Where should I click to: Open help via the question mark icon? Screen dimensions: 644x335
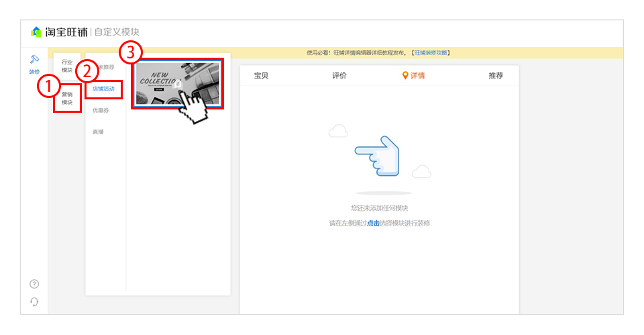pos(34,284)
